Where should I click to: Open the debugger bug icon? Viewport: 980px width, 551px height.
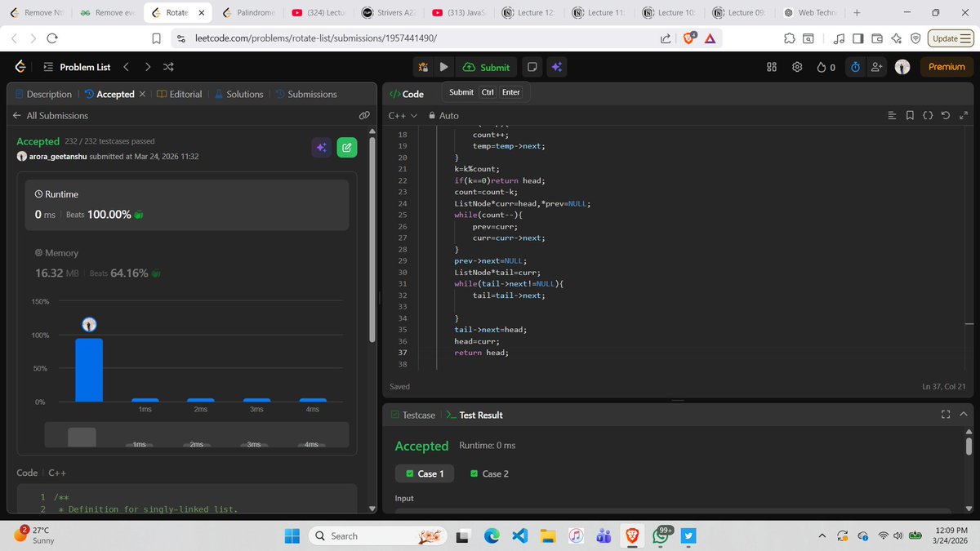pyautogui.click(x=423, y=67)
